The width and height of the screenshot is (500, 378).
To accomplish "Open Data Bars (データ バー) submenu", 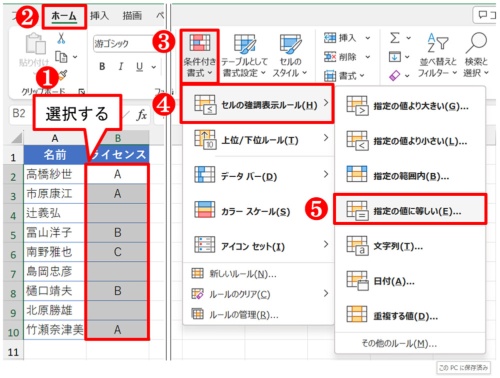I will [259, 175].
